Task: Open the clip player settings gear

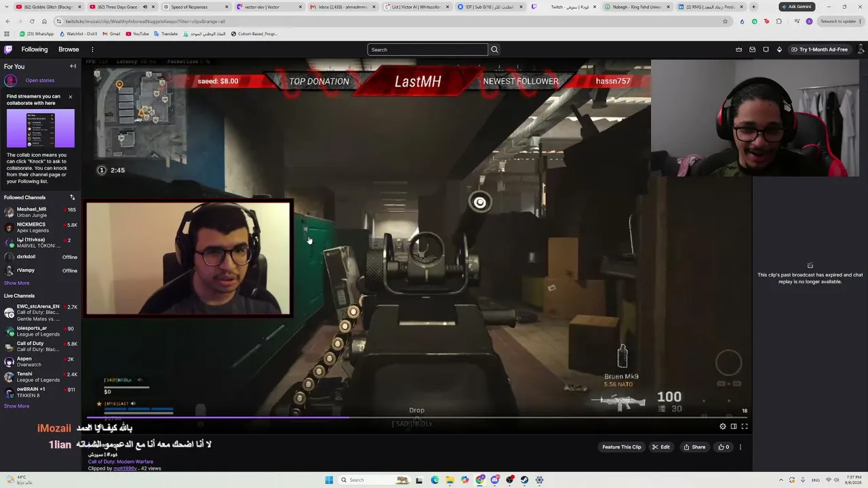Action: (x=723, y=426)
